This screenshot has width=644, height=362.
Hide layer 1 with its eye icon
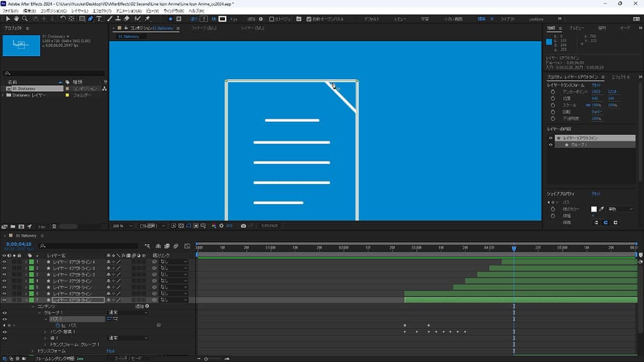4,261
